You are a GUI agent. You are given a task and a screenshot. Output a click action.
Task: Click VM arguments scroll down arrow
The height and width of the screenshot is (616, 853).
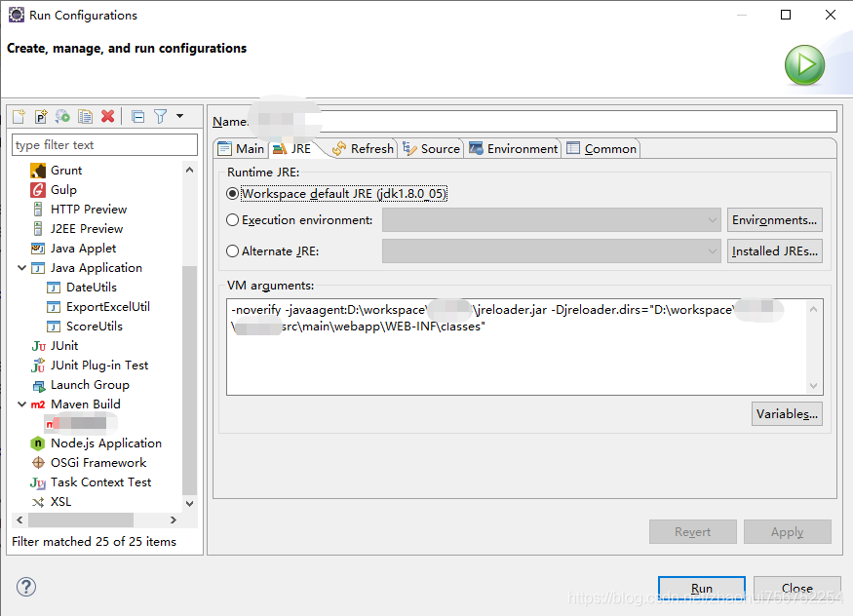click(813, 385)
